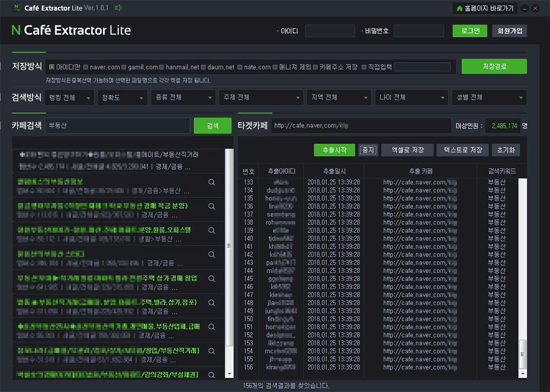Open magnifier for '매물,부동산업체,급매' cafe
The image size is (550, 392).
click(212, 327)
